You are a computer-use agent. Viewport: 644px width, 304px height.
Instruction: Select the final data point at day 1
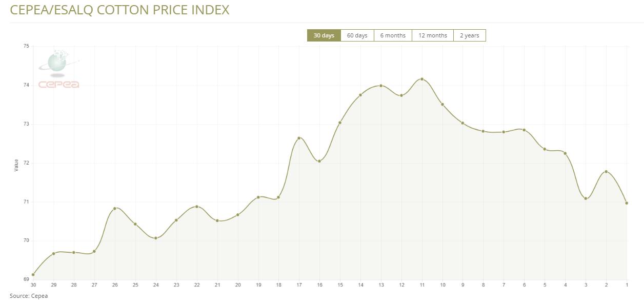point(627,203)
